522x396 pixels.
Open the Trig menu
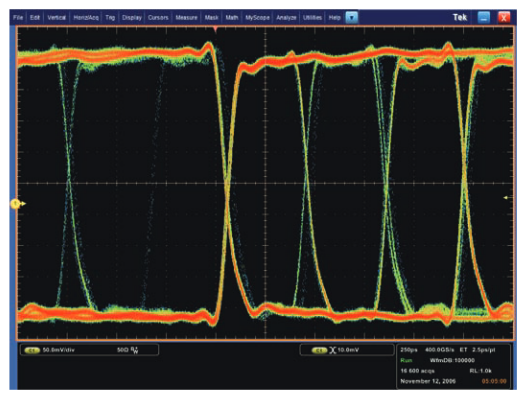tap(110, 17)
